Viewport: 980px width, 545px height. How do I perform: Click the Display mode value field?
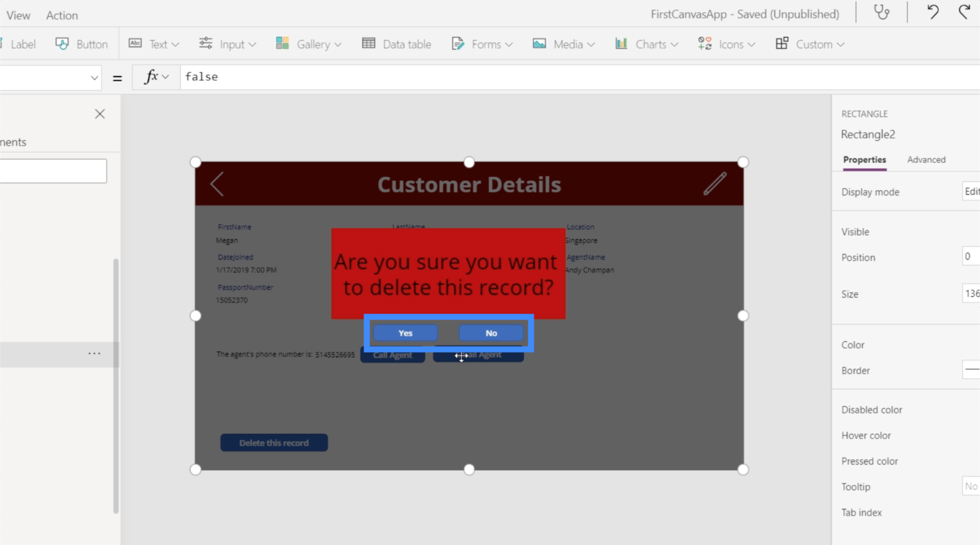pos(971,191)
